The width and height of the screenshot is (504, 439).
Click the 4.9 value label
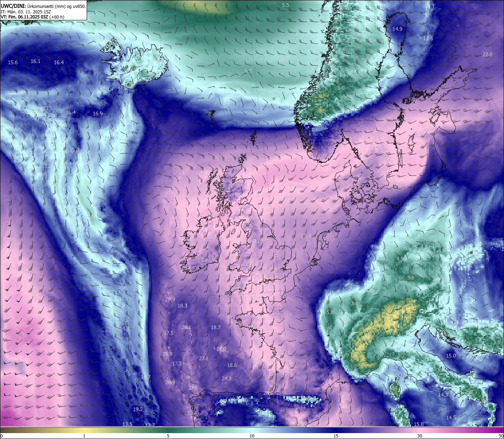pyautogui.click(x=442, y=250)
